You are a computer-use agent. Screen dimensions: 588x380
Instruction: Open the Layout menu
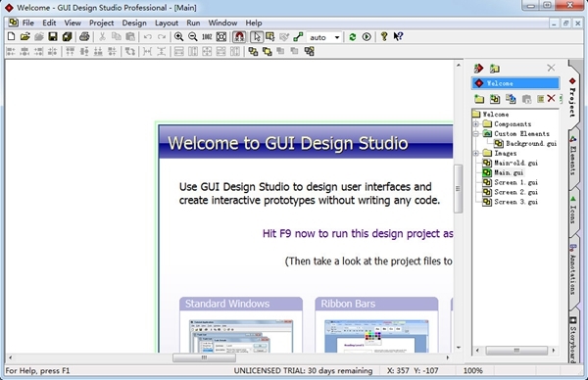(167, 23)
